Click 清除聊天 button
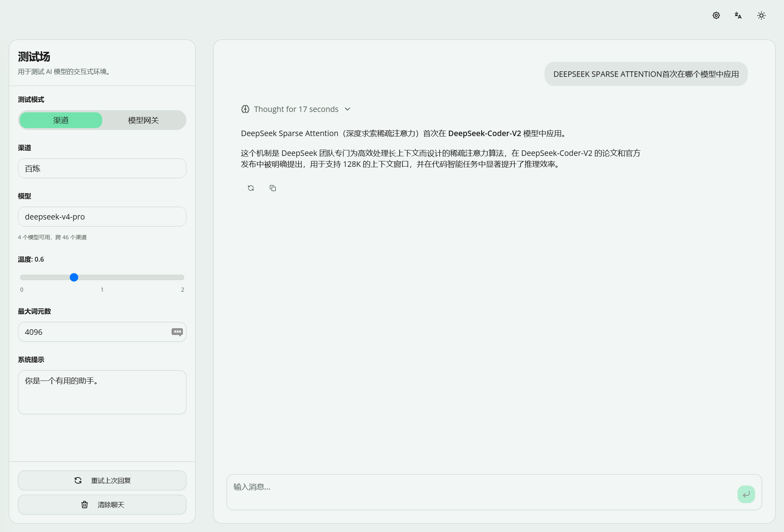 [102, 505]
